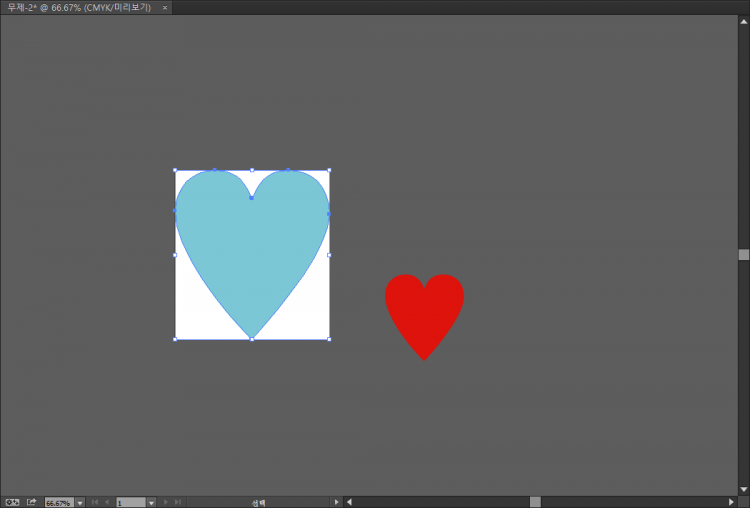Go to the first artboard
This screenshot has height=508, width=750.
[94, 502]
